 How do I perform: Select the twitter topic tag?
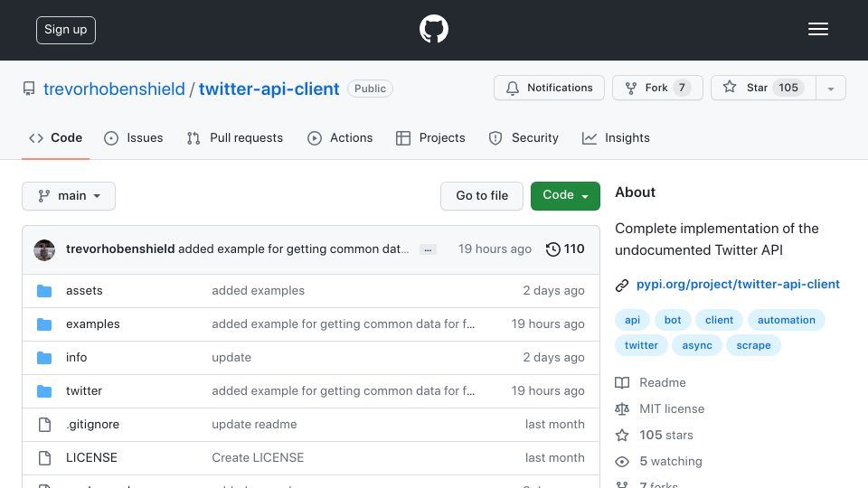pos(641,345)
